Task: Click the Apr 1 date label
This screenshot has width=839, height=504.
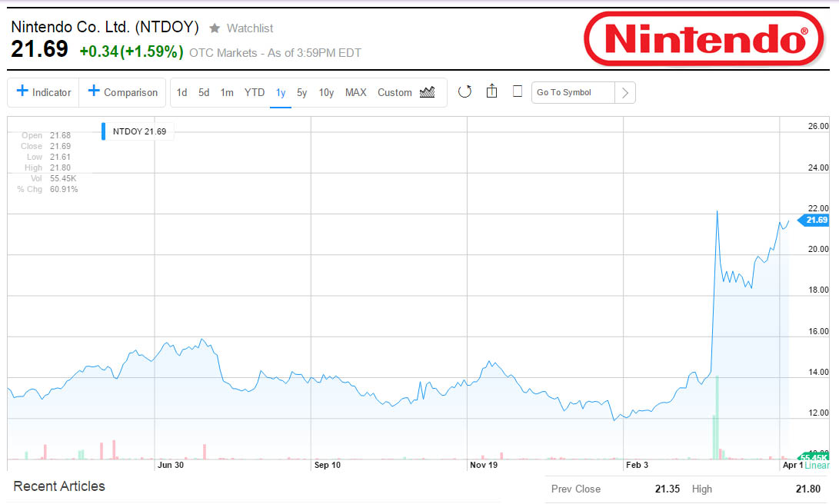Action: 793,465
